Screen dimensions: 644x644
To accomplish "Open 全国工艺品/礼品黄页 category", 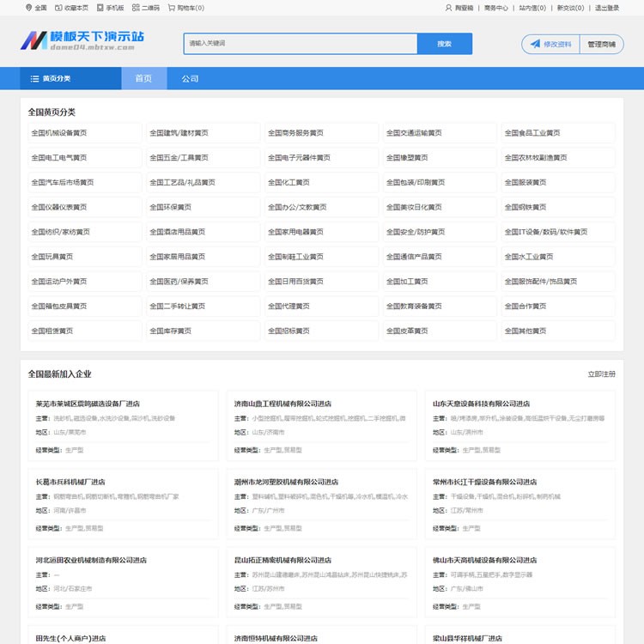I will 203,182.
